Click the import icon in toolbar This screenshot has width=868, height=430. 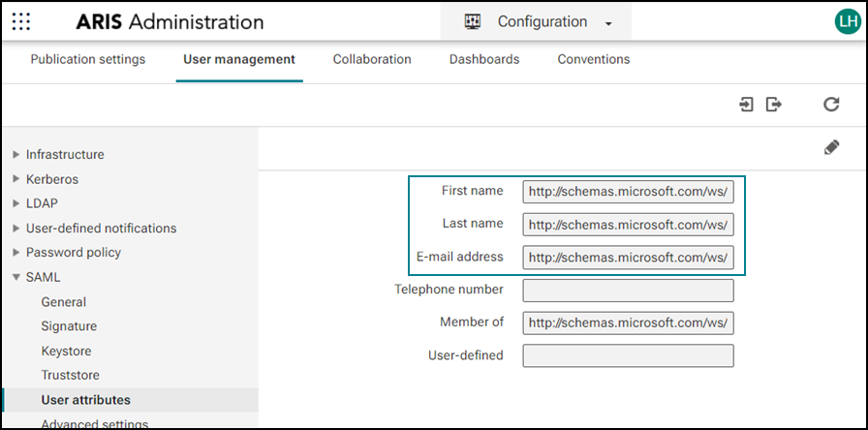(x=747, y=104)
